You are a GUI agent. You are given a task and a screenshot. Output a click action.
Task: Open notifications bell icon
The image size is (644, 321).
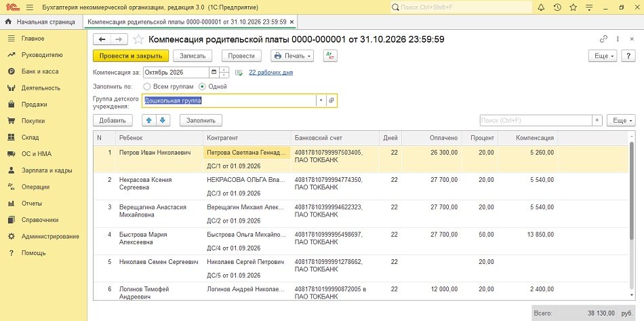(542, 7)
